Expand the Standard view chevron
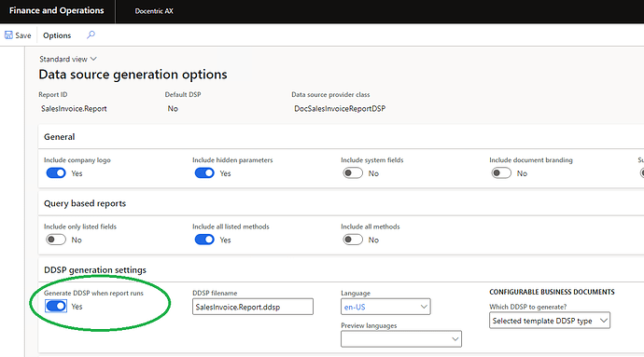 (93, 59)
